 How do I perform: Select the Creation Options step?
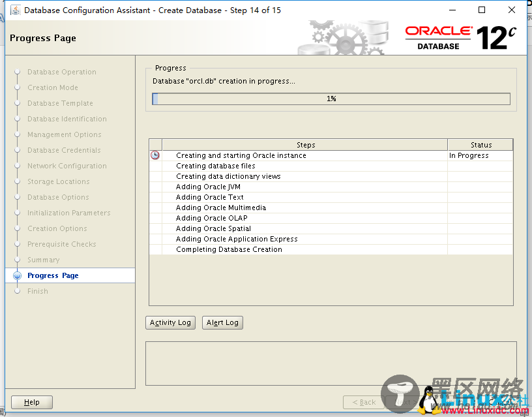(x=57, y=228)
